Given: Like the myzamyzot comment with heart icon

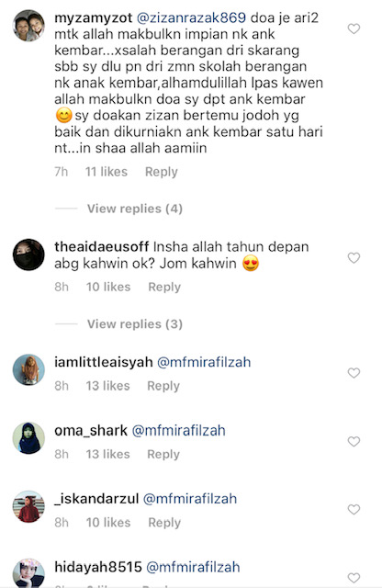Looking at the screenshot, I should click(354, 28).
